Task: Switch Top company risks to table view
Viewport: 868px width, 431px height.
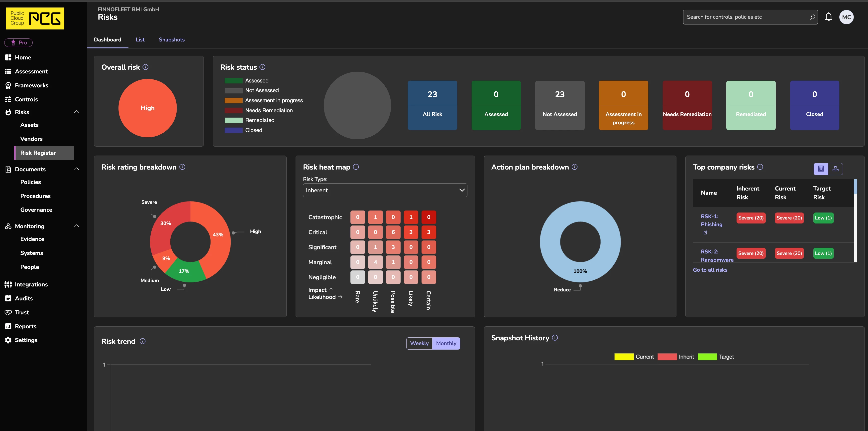Action: 821,169
